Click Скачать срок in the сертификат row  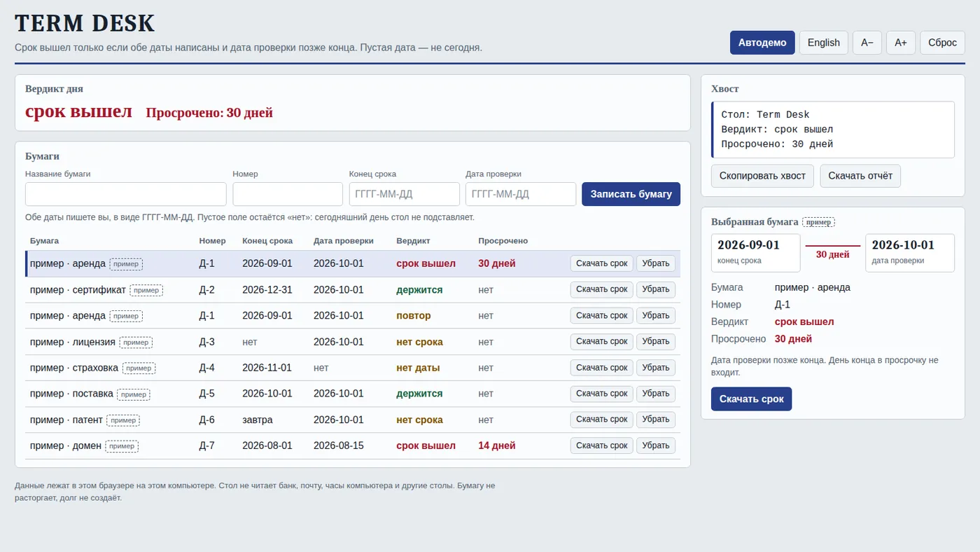click(602, 289)
